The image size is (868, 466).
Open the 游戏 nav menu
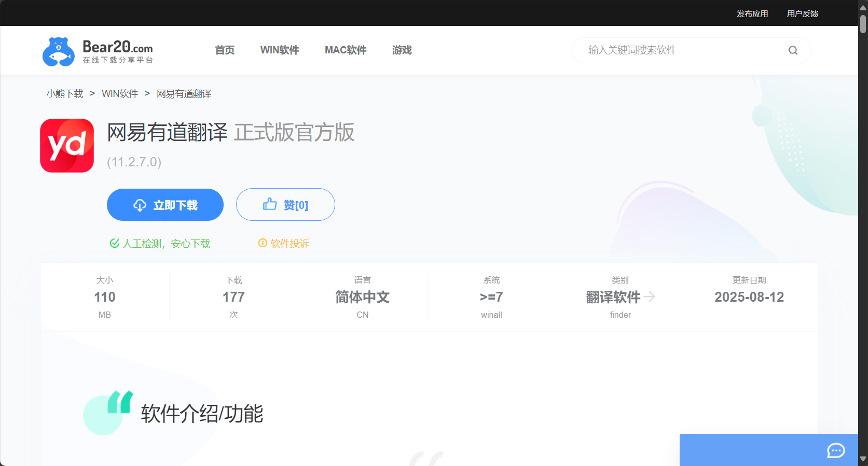coord(402,50)
